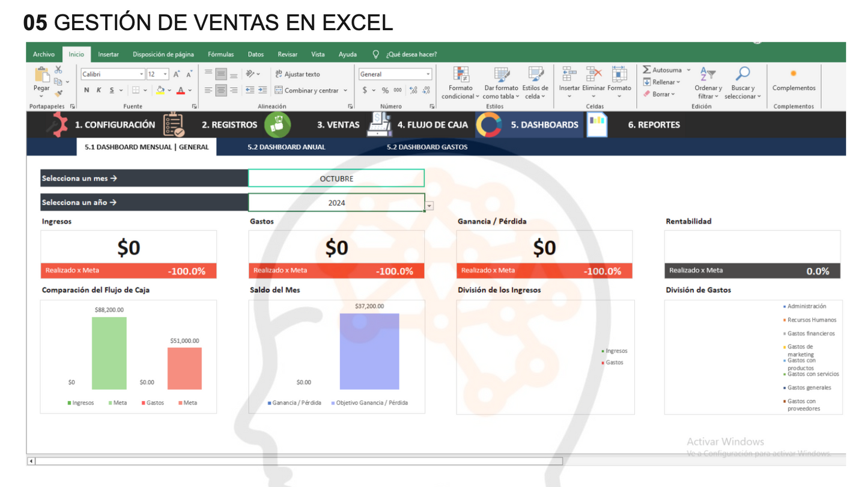Open the year 2024 cell dropdown arrow
The width and height of the screenshot is (868, 487).
coord(429,206)
